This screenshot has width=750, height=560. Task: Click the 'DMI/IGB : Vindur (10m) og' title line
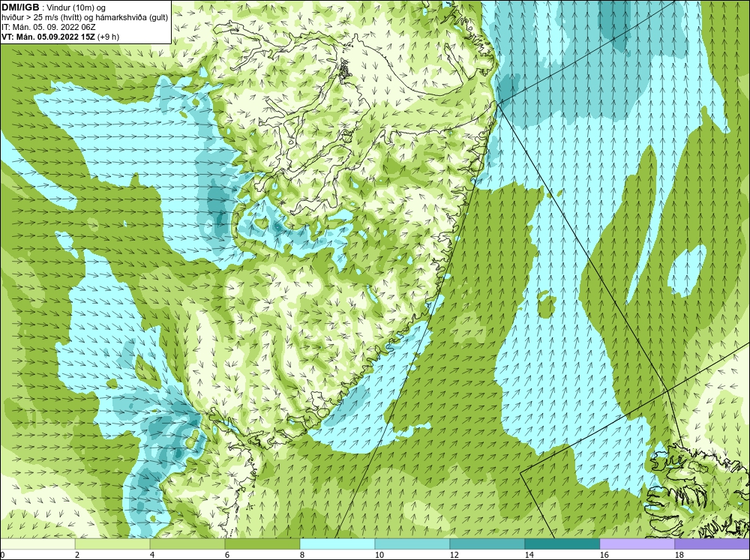coord(54,7)
